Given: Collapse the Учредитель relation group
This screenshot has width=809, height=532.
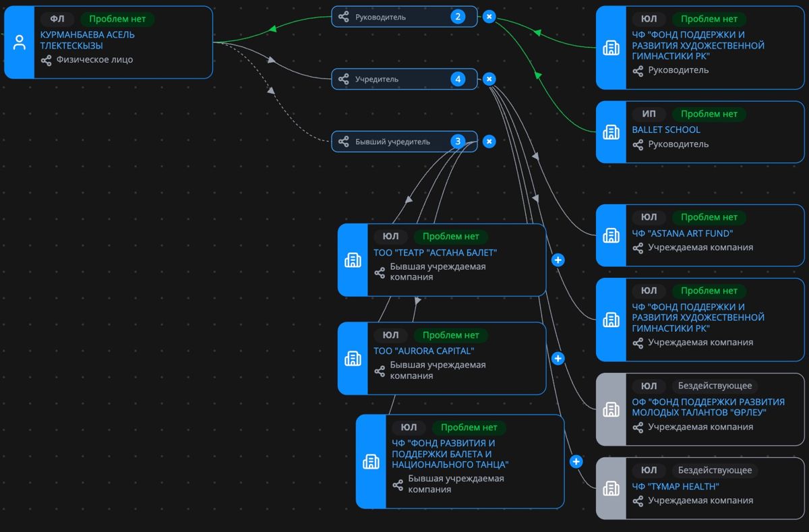Looking at the screenshot, I should [x=490, y=79].
